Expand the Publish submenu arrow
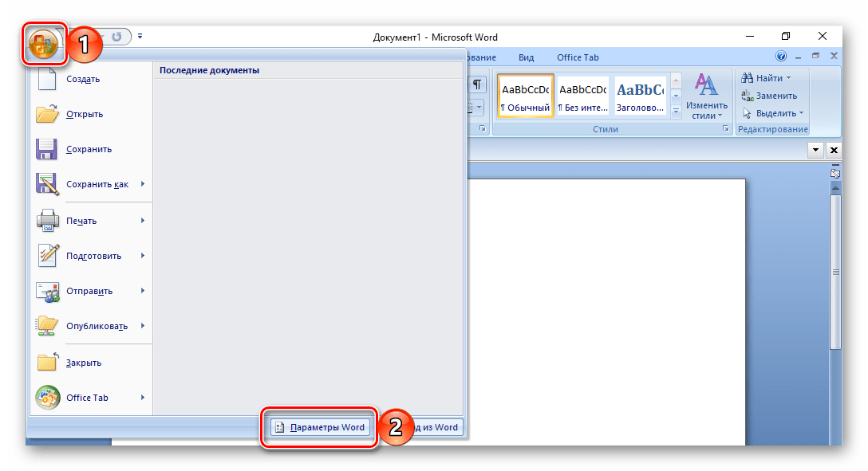868x471 pixels. click(x=143, y=326)
